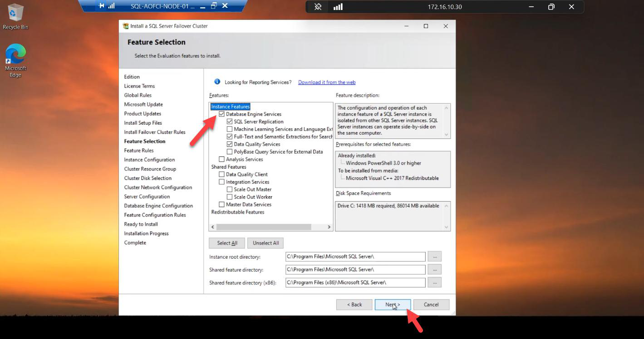Minimize the SQL-AOFCI-NODE-01 remote session bar
The width and height of the screenshot is (644, 339).
tap(203, 6)
